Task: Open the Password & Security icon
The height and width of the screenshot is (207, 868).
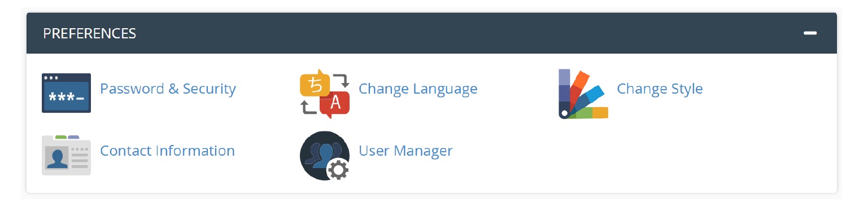Action: (x=66, y=93)
